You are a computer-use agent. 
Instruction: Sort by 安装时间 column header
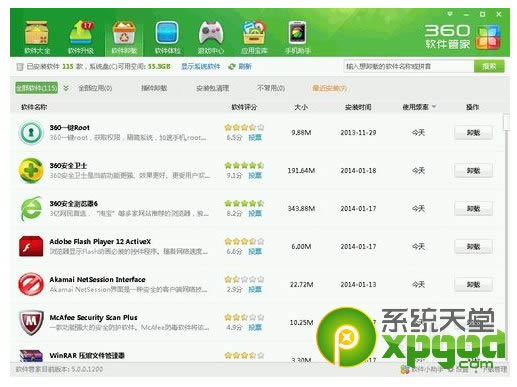358,107
